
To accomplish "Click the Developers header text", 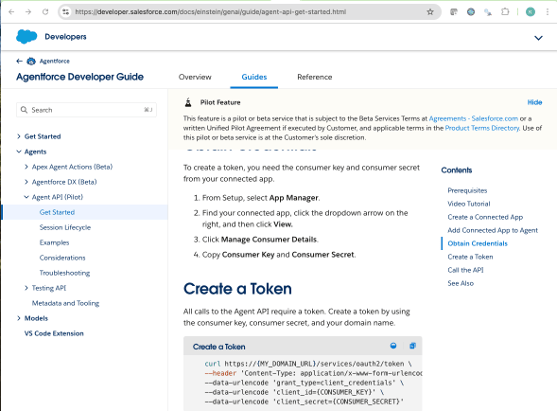I will point(65,37).
